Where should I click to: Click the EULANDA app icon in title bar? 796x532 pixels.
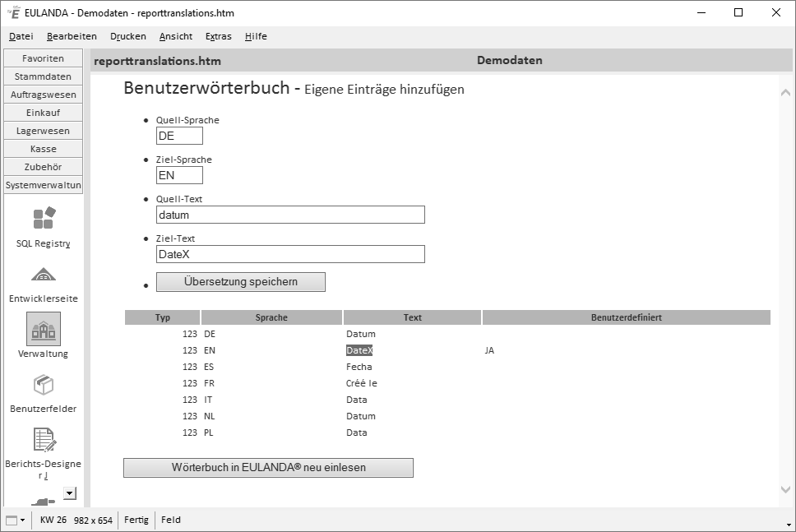pos(14,12)
